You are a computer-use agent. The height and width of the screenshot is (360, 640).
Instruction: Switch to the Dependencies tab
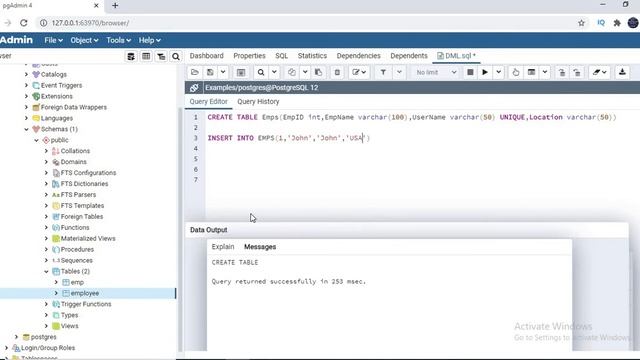tap(358, 56)
